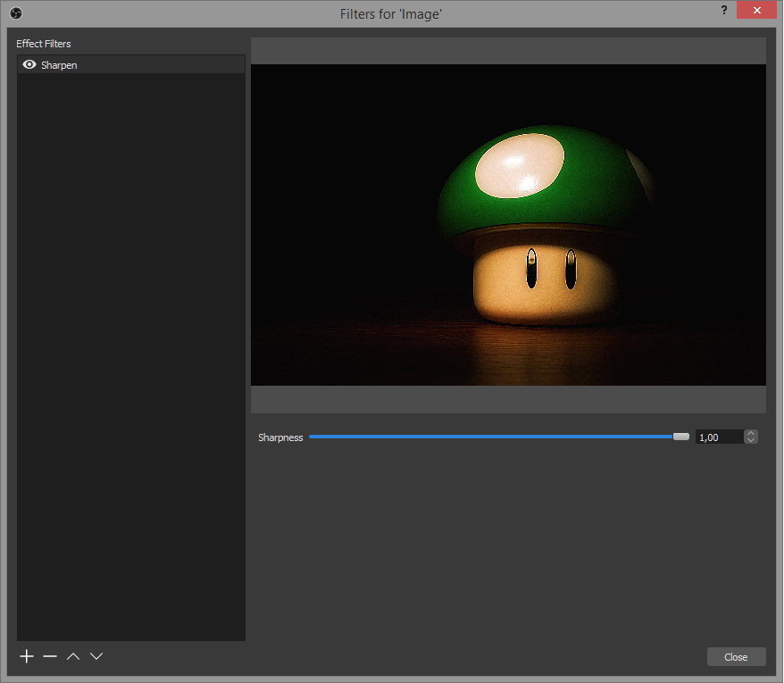The width and height of the screenshot is (784, 683).
Task: Click the Effect Filters heading
Action: [43, 44]
